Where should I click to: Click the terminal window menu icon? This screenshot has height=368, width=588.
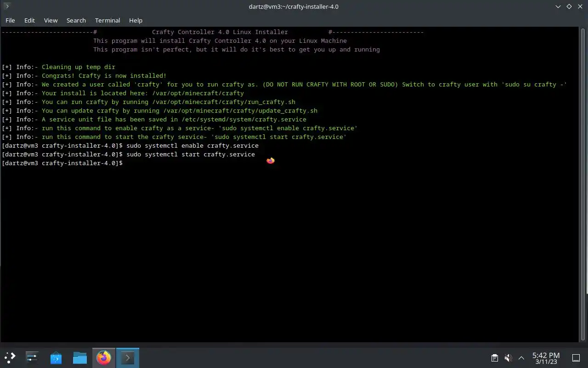click(x=6, y=6)
